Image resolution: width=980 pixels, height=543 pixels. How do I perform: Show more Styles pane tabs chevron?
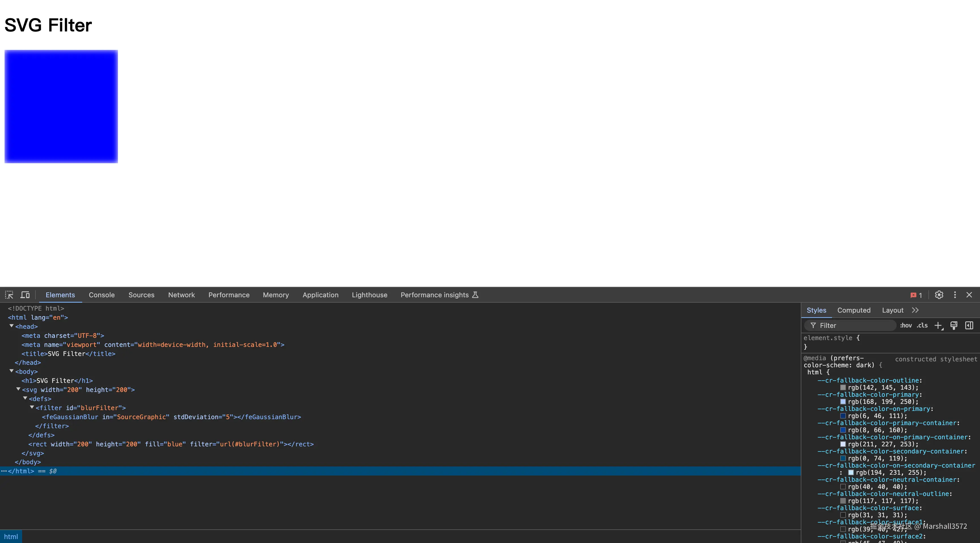[x=915, y=310]
